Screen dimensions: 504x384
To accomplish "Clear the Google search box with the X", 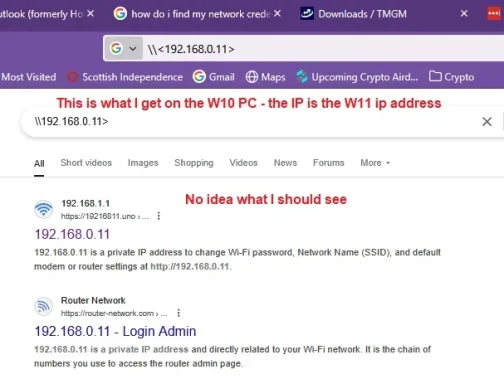I will [487, 122].
